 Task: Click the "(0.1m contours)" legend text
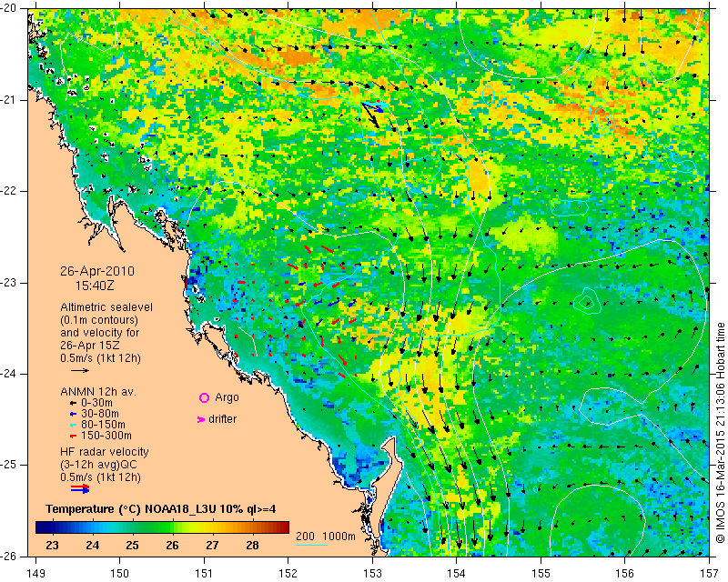pyautogui.click(x=99, y=320)
